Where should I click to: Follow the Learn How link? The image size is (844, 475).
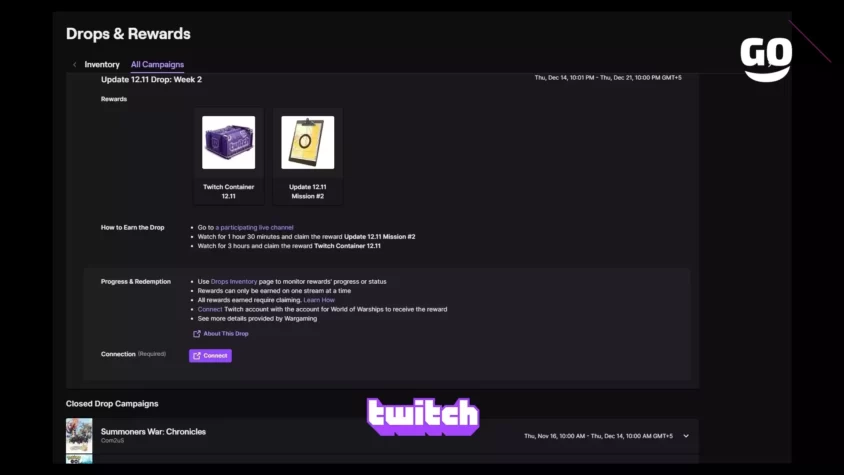319,300
